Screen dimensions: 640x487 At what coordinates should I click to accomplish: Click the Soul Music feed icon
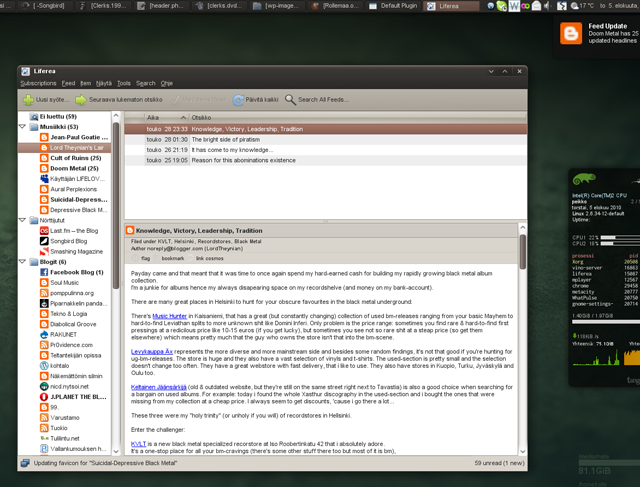[44, 282]
